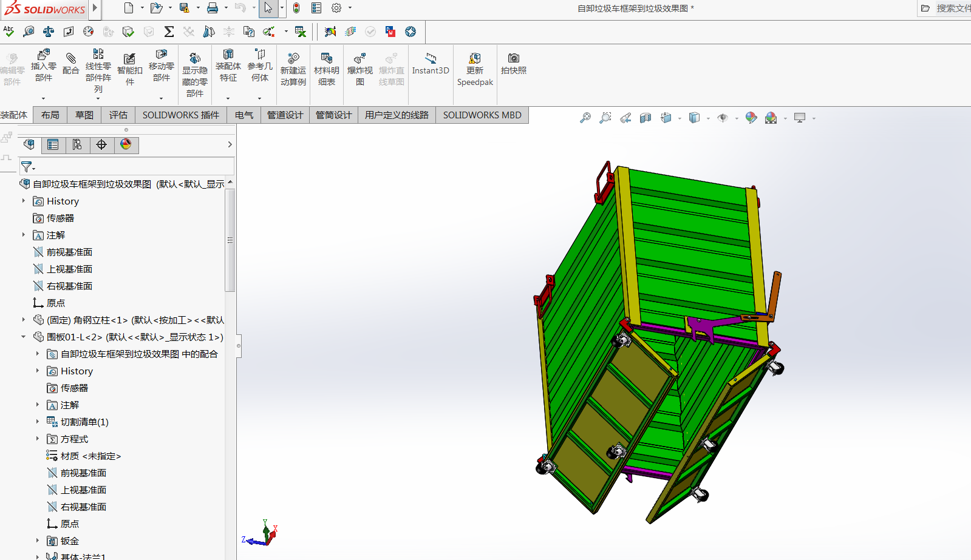Expand the panel tabs chevron arrow
This screenshot has height=560, width=971.
230,144
